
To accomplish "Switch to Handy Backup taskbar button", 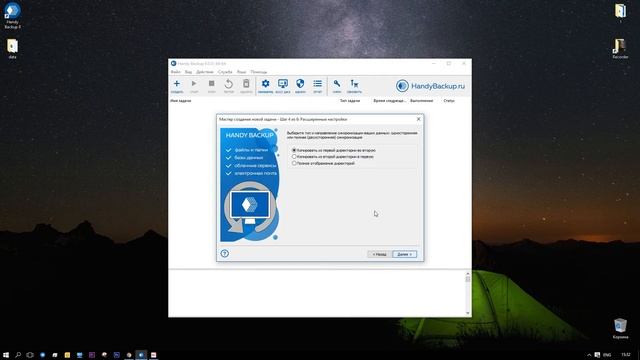I will tap(141, 355).
